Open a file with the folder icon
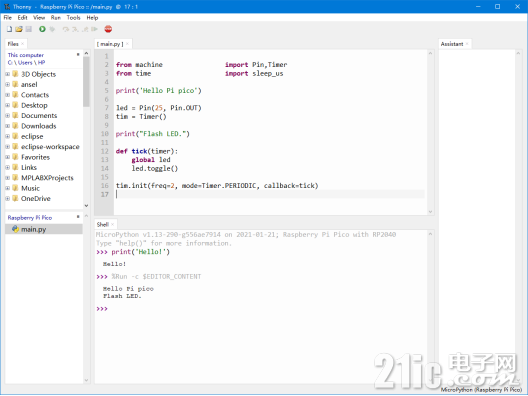 (19, 29)
